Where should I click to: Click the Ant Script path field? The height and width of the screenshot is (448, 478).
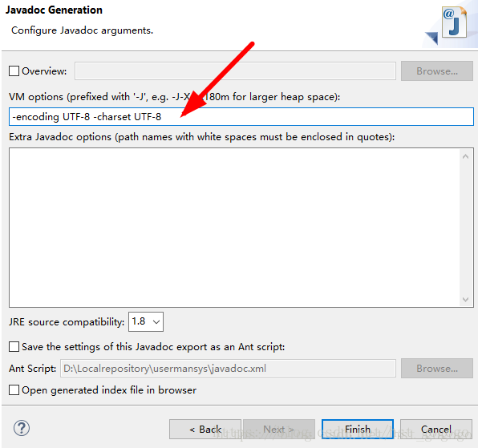(x=228, y=368)
